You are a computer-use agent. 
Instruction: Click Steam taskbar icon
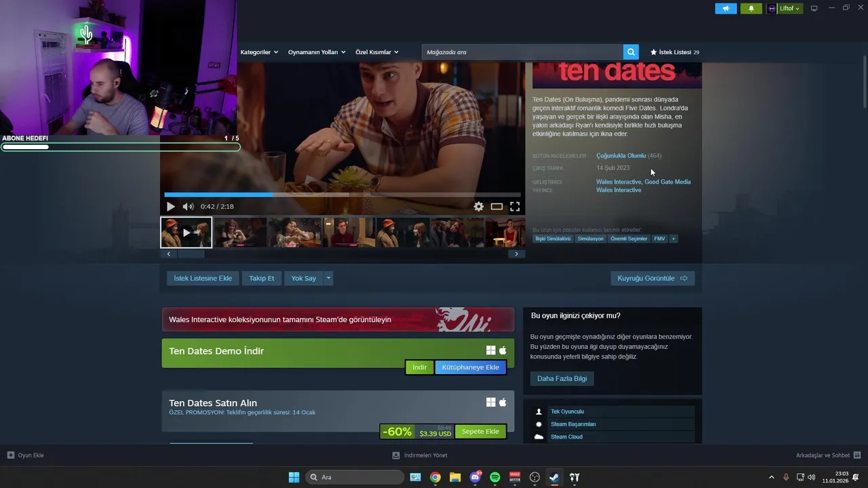(555, 477)
